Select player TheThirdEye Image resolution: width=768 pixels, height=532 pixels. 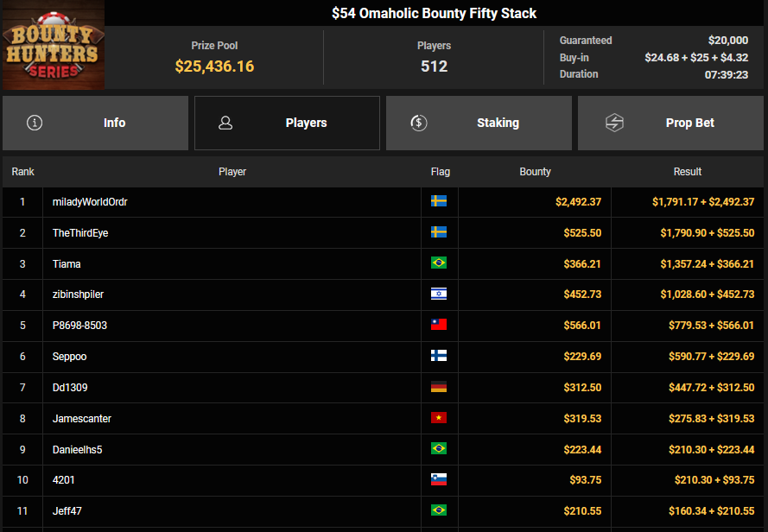pyautogui.click(x=80, y=233)
